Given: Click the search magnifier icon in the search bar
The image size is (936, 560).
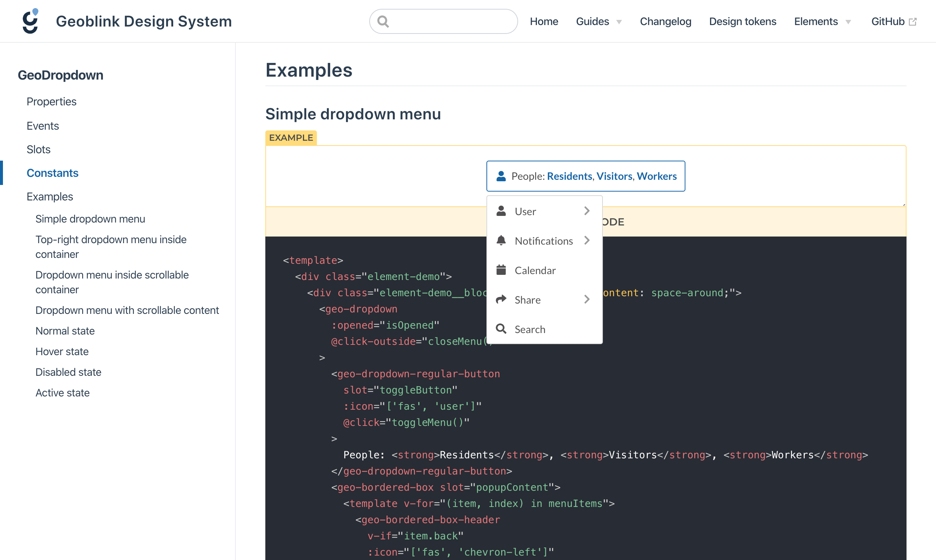Looking at the screenshot, I should (x=384, y=21).
